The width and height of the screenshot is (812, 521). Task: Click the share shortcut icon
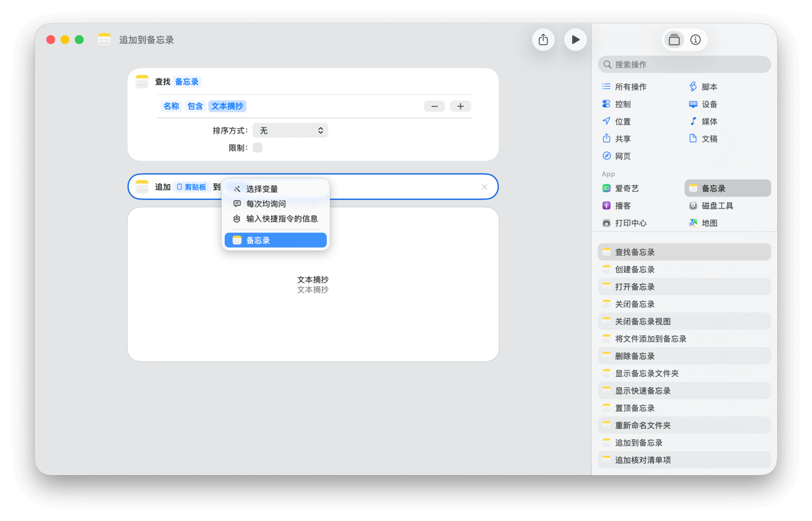[x=543, y=40]
